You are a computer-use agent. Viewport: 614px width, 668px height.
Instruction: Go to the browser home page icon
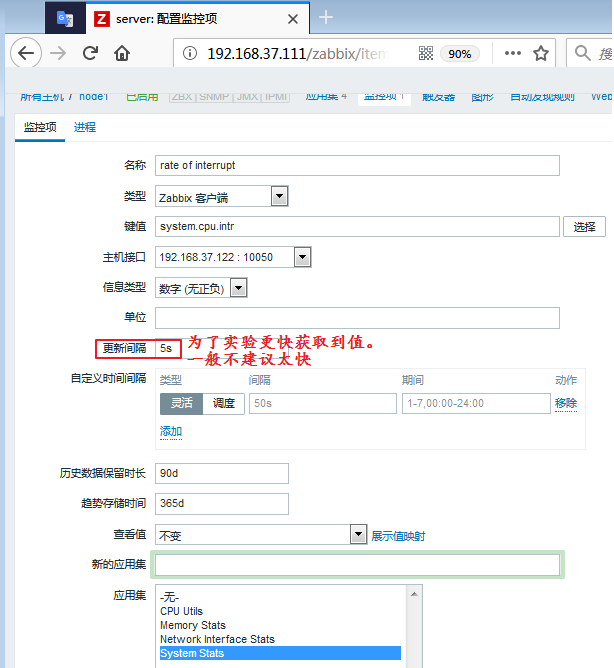(x=122, y=54)
